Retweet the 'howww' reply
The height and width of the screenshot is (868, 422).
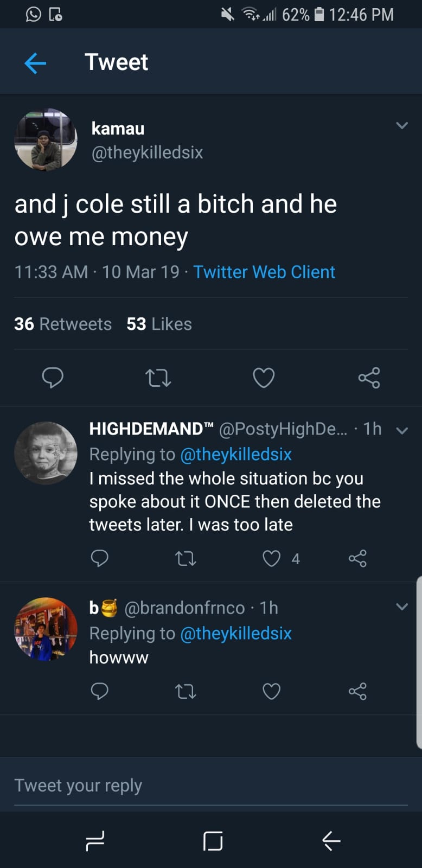[186, 691]
